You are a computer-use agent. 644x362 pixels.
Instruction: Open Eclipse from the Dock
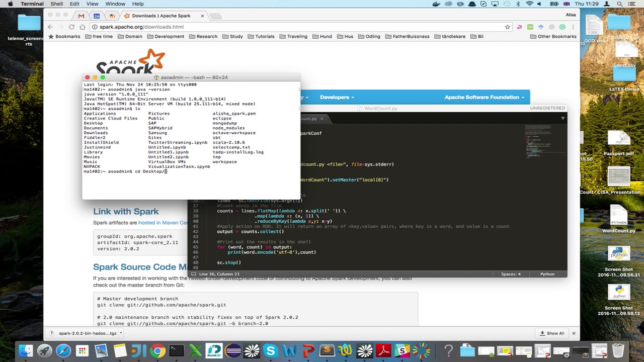pyautogui.click(x=233, y=350)
